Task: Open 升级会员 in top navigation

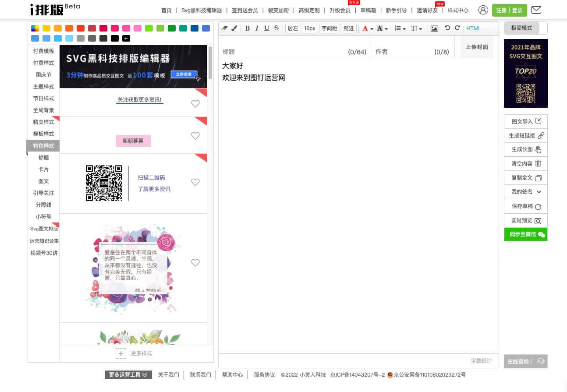Action: click(340, 11)
